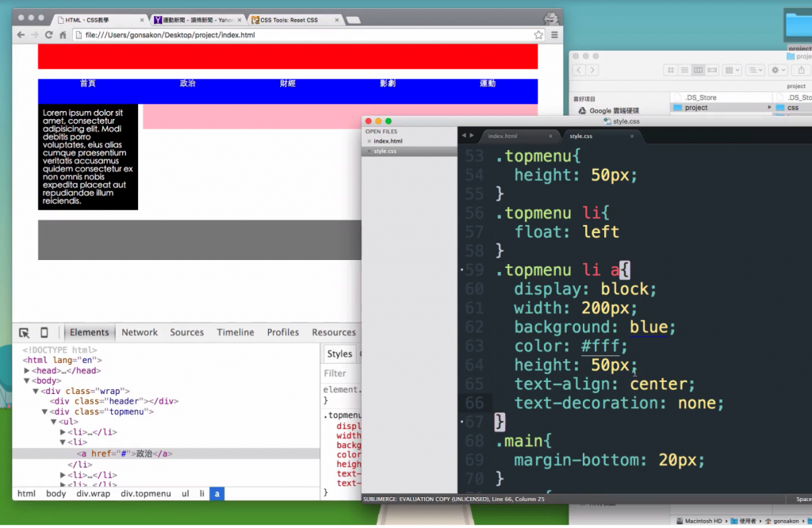Screen dimensions: 812x528
Task: Click the 政治 menu link on page
Action: (x=187, y=83)
